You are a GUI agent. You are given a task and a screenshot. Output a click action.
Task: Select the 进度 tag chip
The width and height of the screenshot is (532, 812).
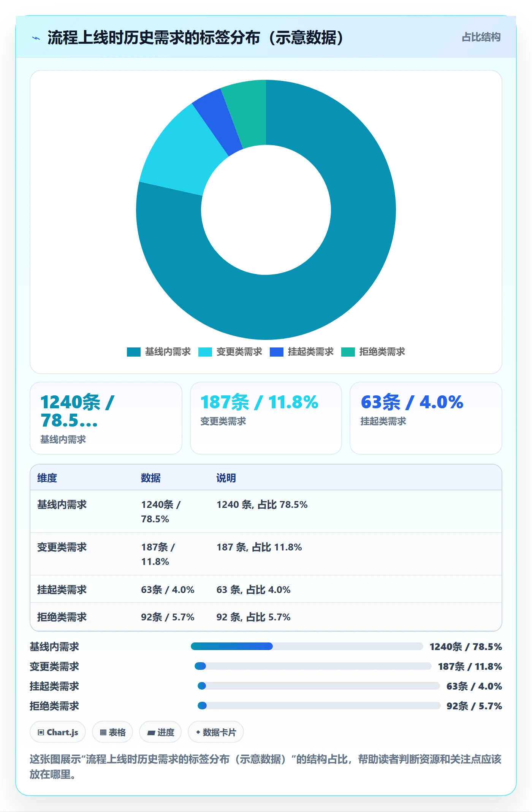(160, 732)
